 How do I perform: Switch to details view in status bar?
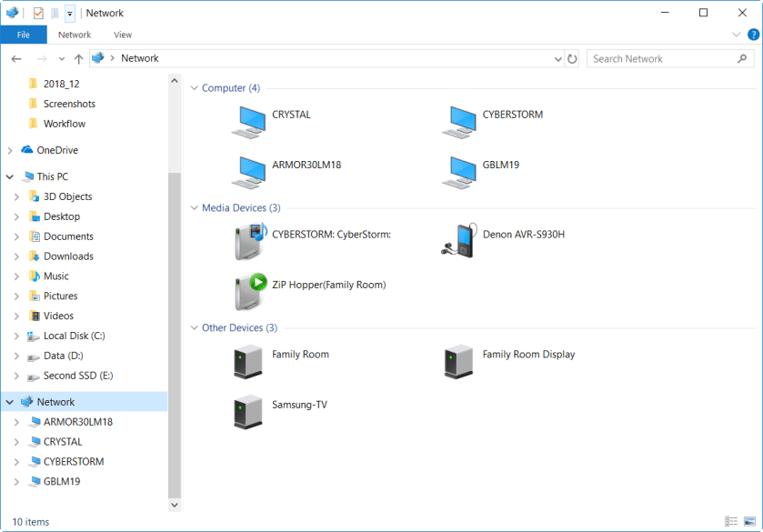[x=731, y=521]
